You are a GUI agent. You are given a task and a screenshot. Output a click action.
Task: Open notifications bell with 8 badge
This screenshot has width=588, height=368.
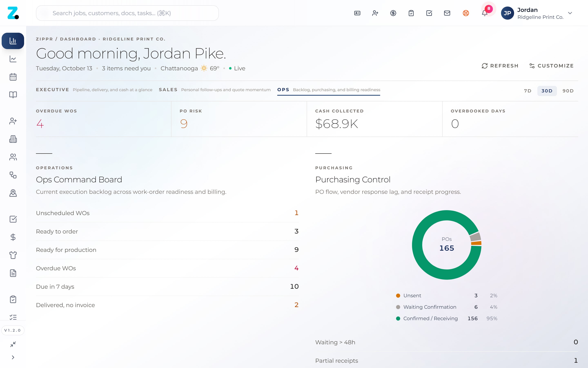(x=485, y=13)
